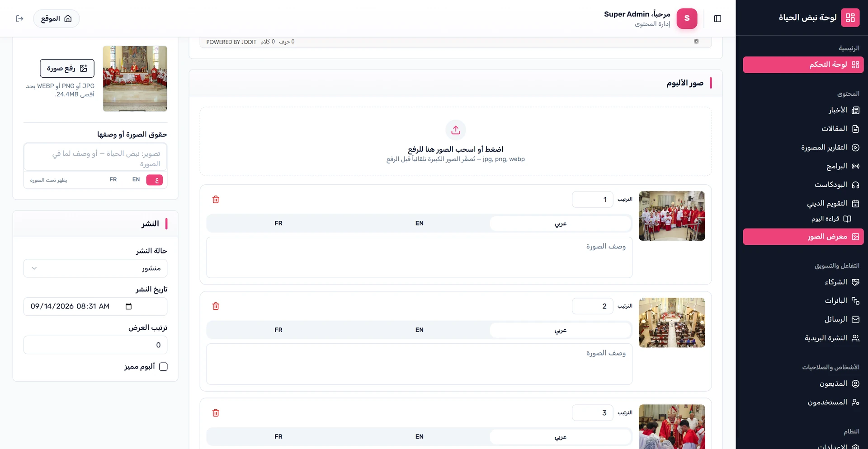Viewport: 868px width, 449px height.
Task: Click the cover image thumbnail
Action: 135,79
